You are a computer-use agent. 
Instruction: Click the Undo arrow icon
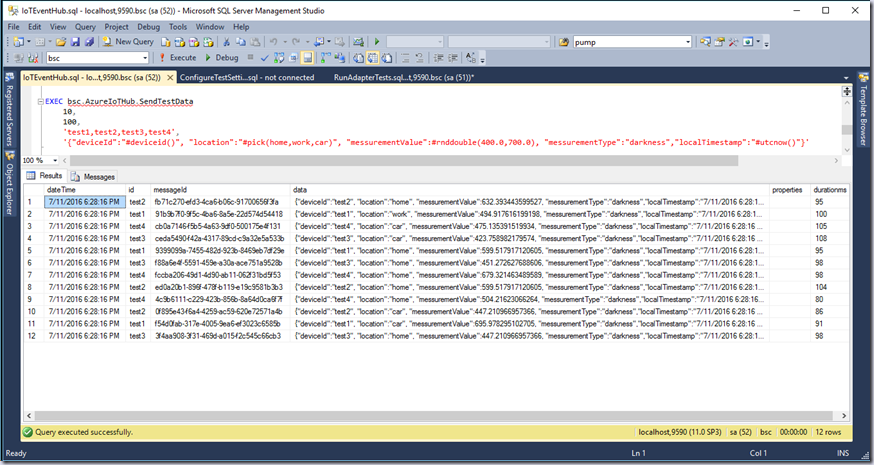coord(273,42)
